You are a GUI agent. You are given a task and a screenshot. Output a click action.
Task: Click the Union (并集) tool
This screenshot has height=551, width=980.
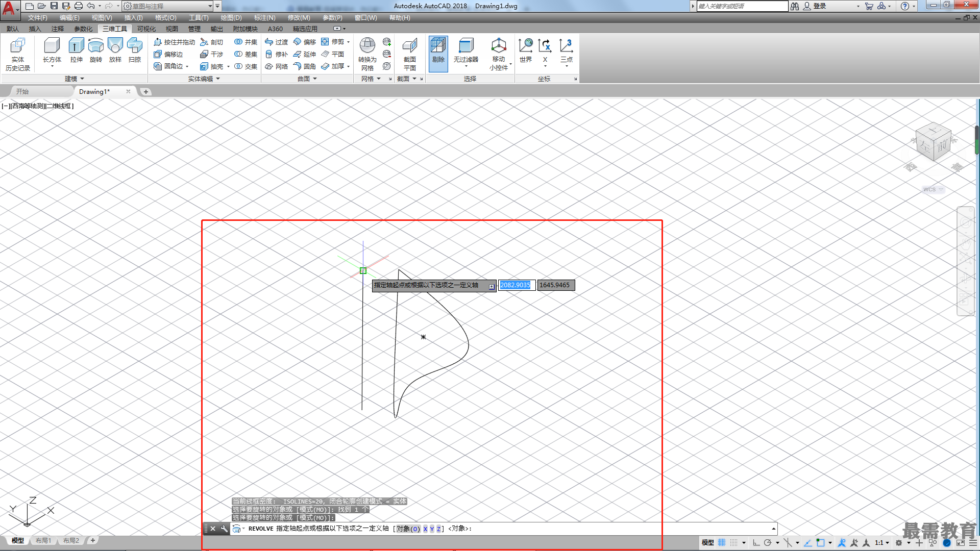tap(246, 42)
